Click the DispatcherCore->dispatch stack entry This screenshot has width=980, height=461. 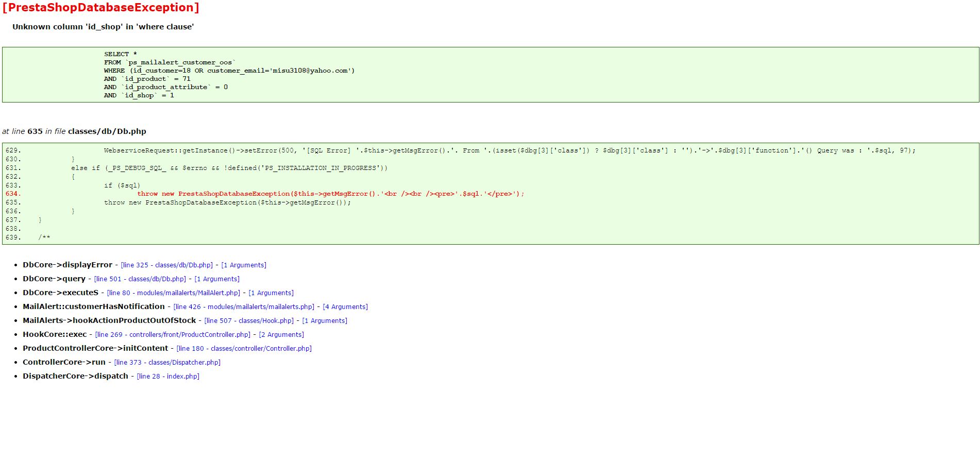point(75,376)
